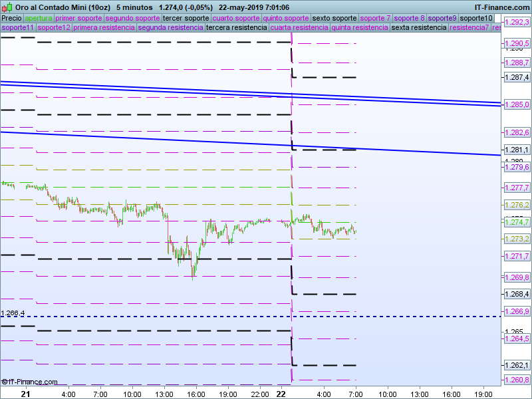Click the 1.288,7 price axis label
Screen dimensions: 532x399
pos(517,63)
